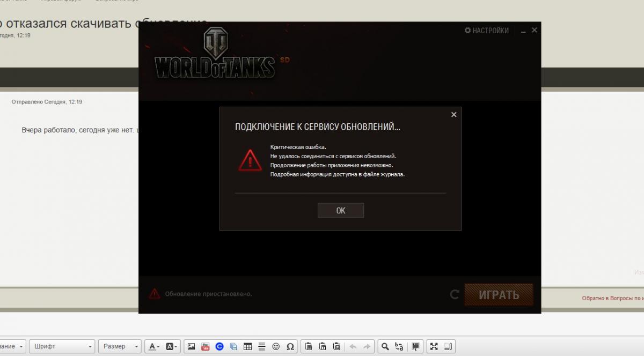
Task: Insert a table using toolbar icon
Action: click(x=247, y=346)
